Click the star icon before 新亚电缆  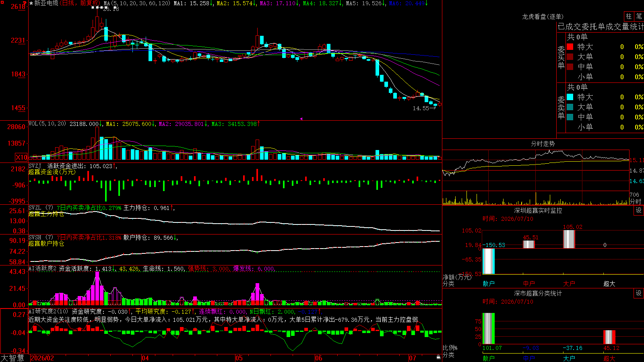coord(31,3)
